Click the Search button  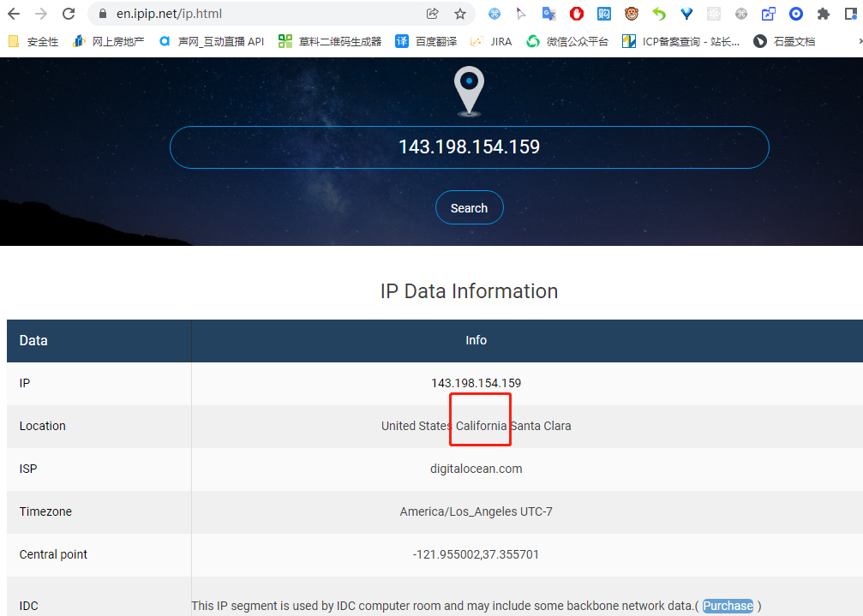click(469, 208)
